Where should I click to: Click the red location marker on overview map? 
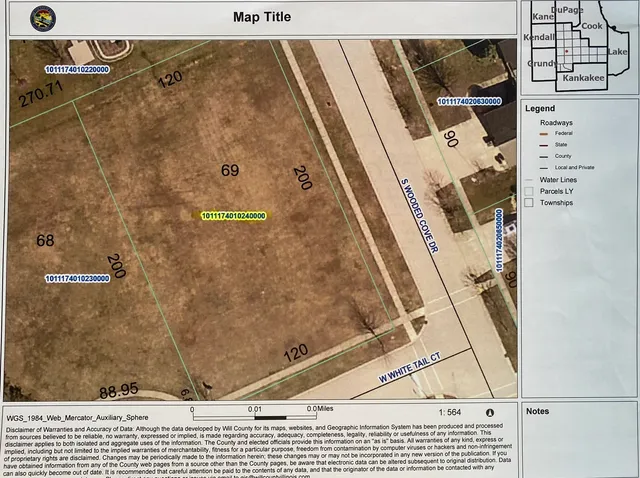coord(566,50)
